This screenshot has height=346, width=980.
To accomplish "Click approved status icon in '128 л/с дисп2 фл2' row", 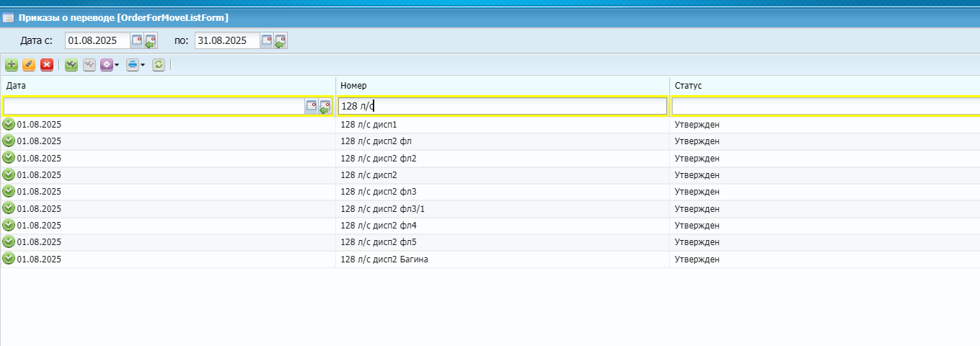I will tap(9, 157).
